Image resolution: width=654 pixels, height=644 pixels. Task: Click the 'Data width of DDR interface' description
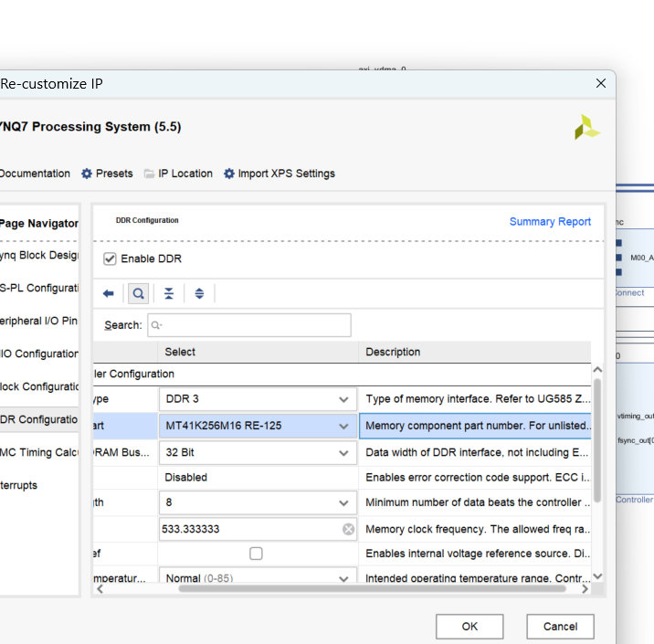point(475,452)
